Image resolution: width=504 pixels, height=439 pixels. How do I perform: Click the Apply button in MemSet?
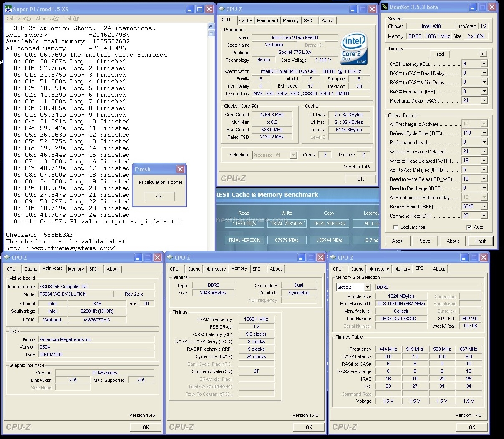[x=398, y=241]
